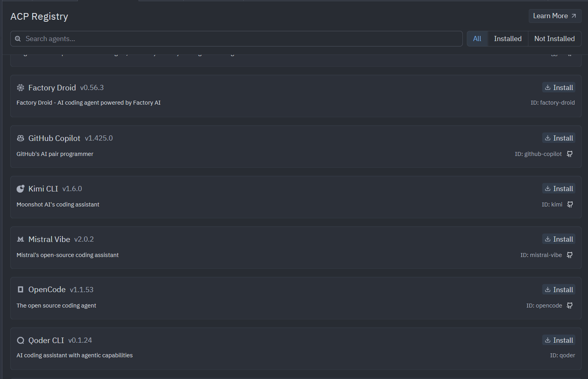Click the Kimi CLI agent logo icon
Screen dimensions: 588x379
click(21, 189)
